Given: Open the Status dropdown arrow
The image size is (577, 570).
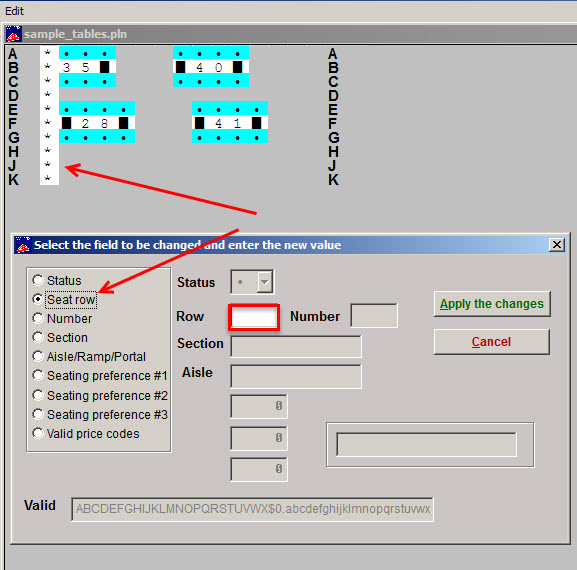Looking at the screenshot, I should click(265, 282).
